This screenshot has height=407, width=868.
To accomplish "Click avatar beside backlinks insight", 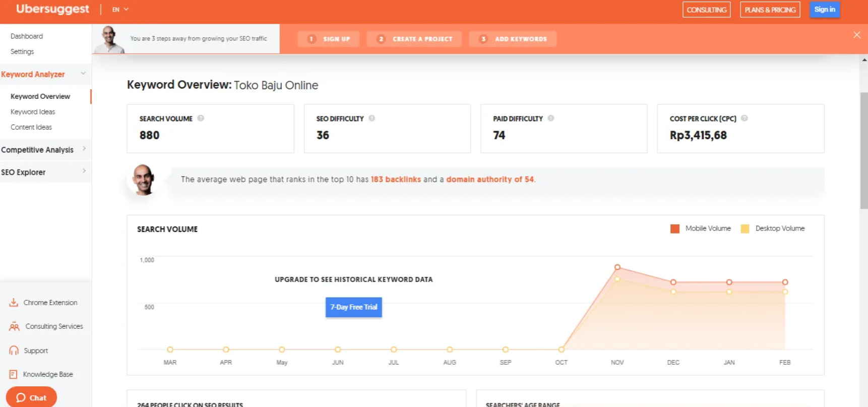I will tap(143, 180).
